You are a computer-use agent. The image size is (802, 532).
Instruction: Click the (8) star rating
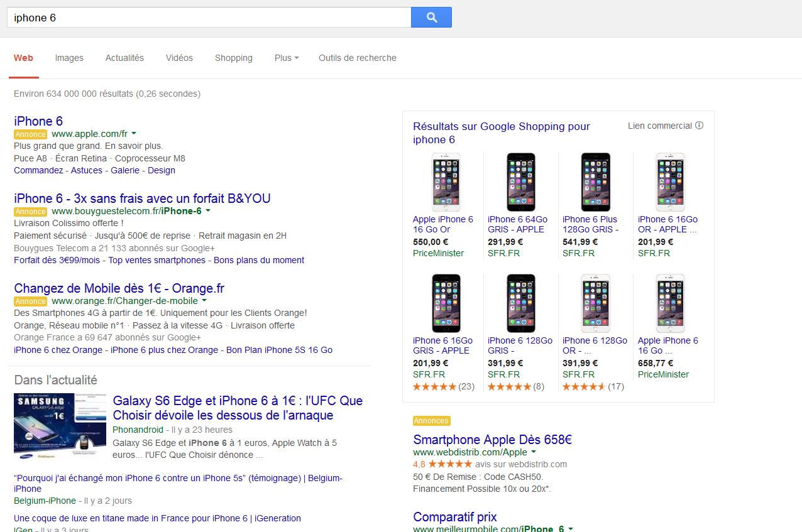click(516, 386)
